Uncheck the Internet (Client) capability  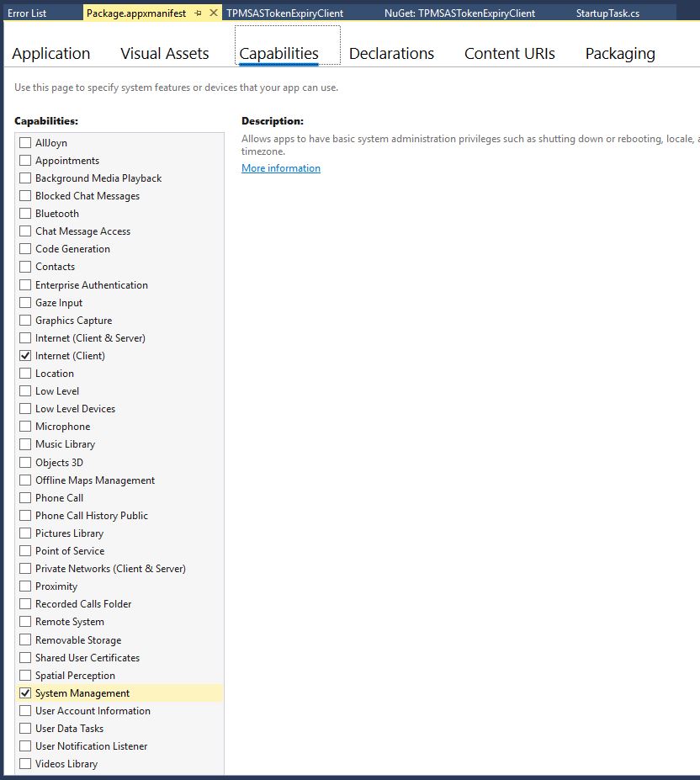(25, 356)
